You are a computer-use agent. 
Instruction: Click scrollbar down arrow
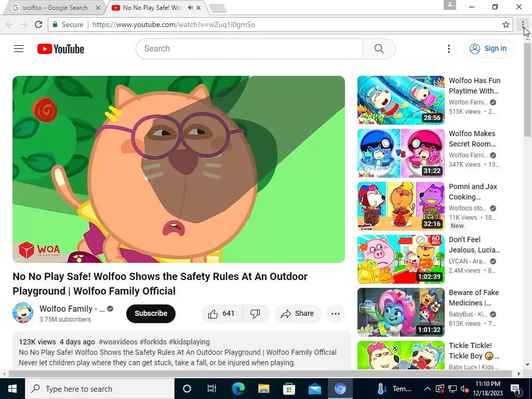pyautogui.click(x=528, y=365)
